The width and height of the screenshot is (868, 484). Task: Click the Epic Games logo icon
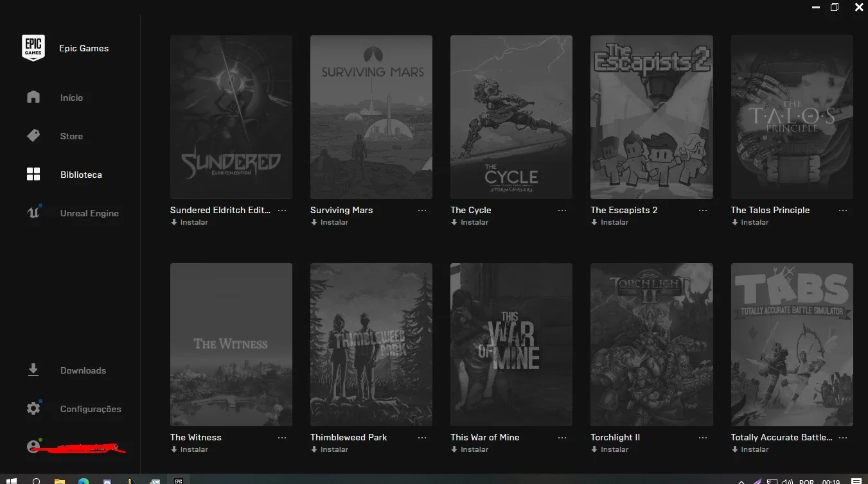click(x=33, y=48)
